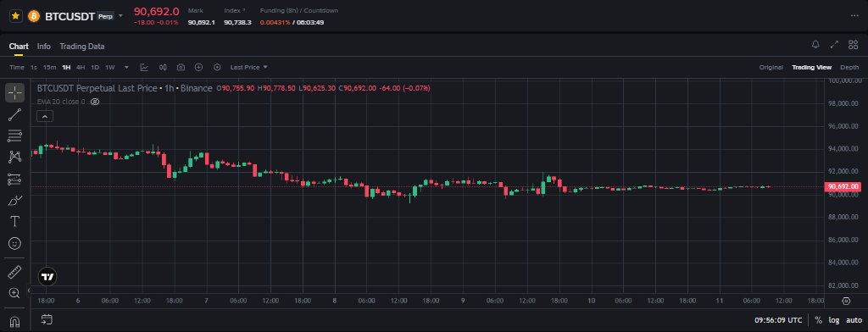Toggle percent scale mode
Image resolution: width=868 pixels, height=332 pixels.
[819, 320]
